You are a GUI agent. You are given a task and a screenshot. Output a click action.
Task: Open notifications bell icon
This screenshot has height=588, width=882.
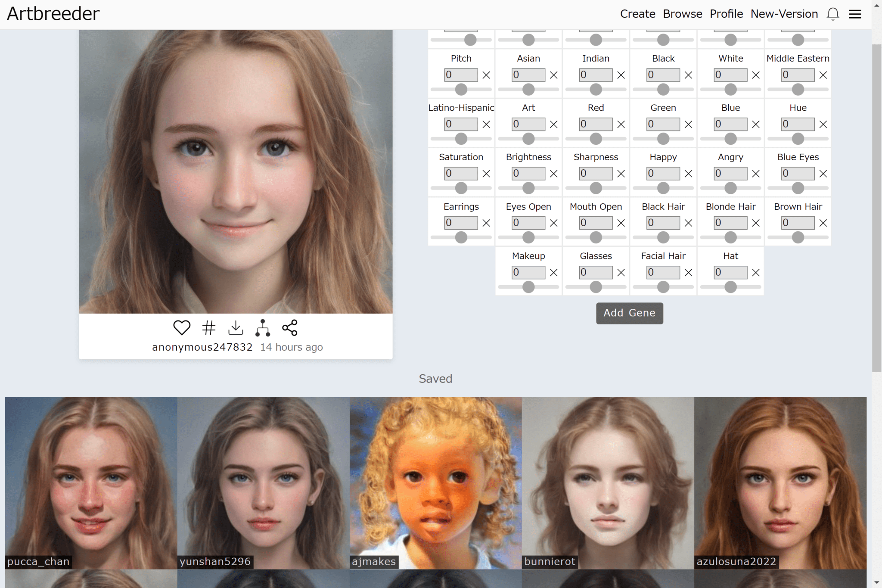(833, 14)
